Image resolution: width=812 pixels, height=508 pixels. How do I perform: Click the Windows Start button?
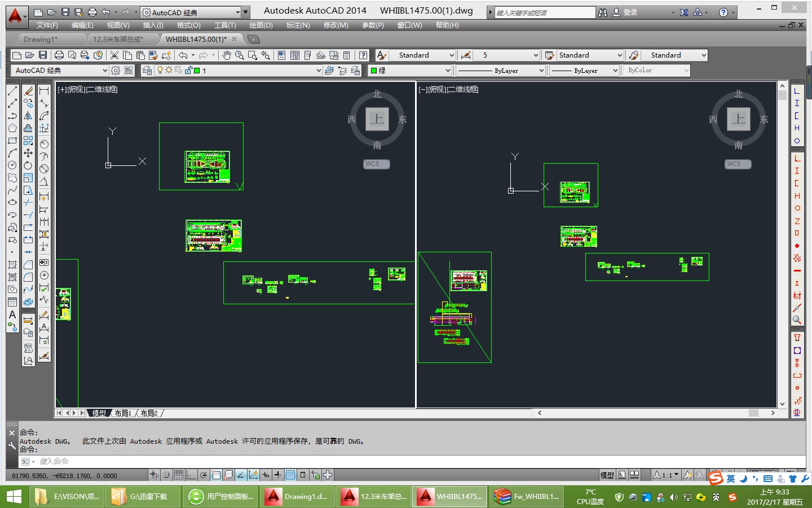coord(14,497)
